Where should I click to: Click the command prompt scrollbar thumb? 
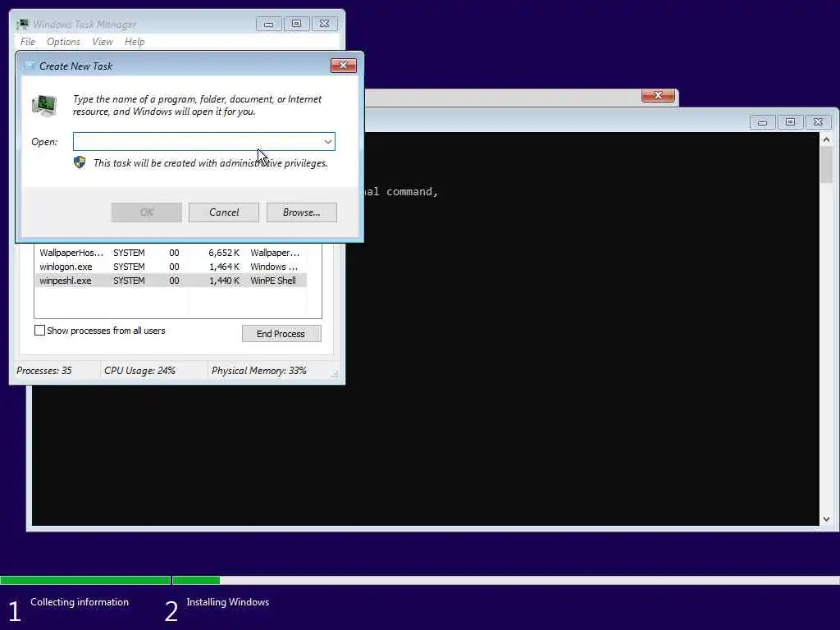(826, 164)
